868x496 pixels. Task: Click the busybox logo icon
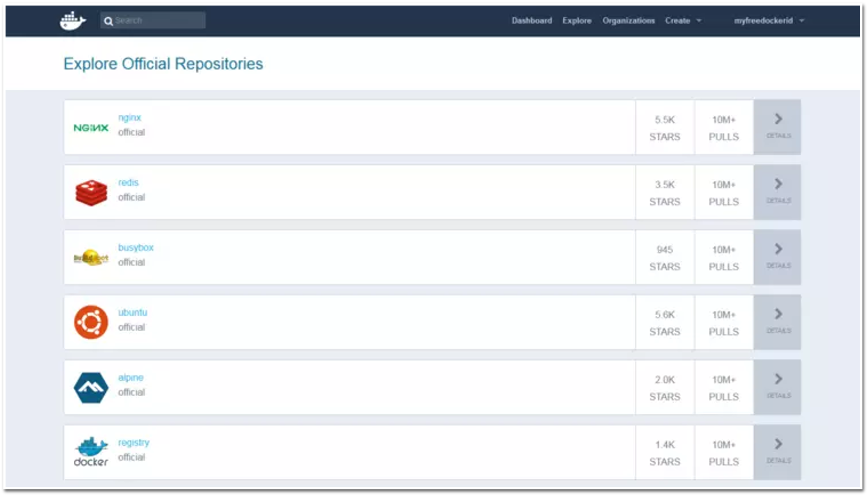point(91,258)
